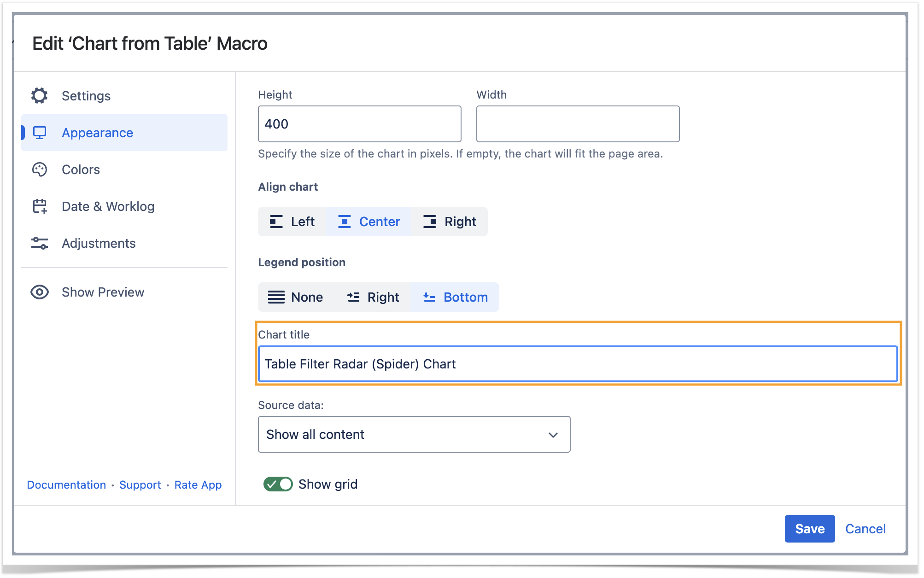This screenshot has height=578, width=924.
Task: Open the Documentation link
Action: point(66,485)
